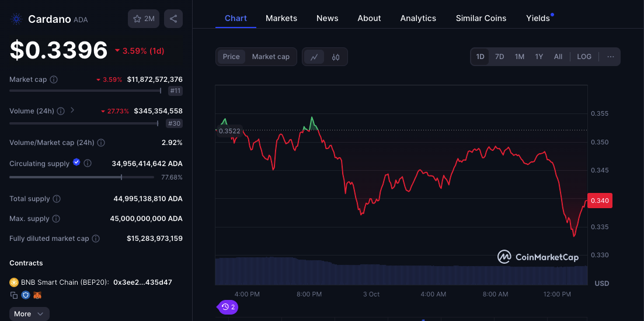
Task: Click the 77.68% supply percentage
Action: (172, 177)
